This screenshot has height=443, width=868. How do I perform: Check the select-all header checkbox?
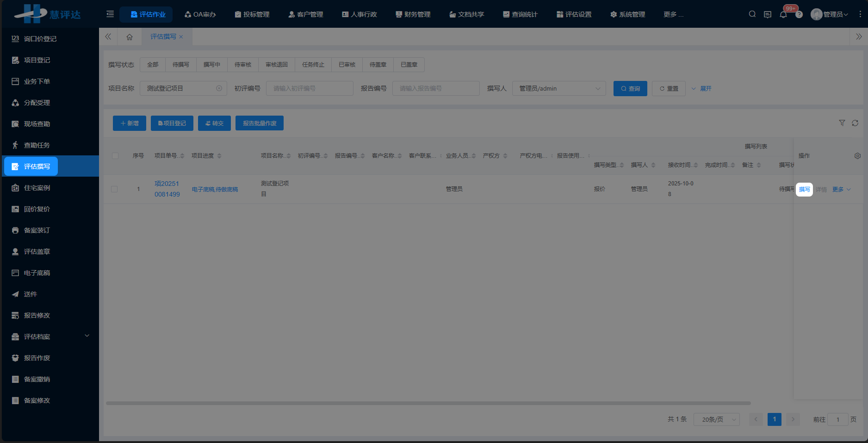tap(115, 156)
